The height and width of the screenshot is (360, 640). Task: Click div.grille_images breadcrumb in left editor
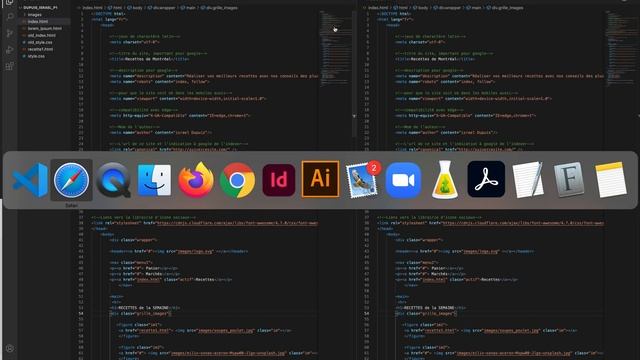(222, 7)
